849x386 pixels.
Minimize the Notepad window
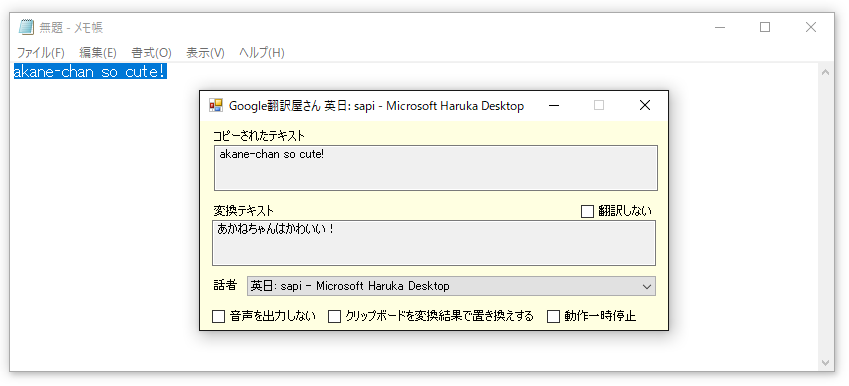tap(720, 27)
